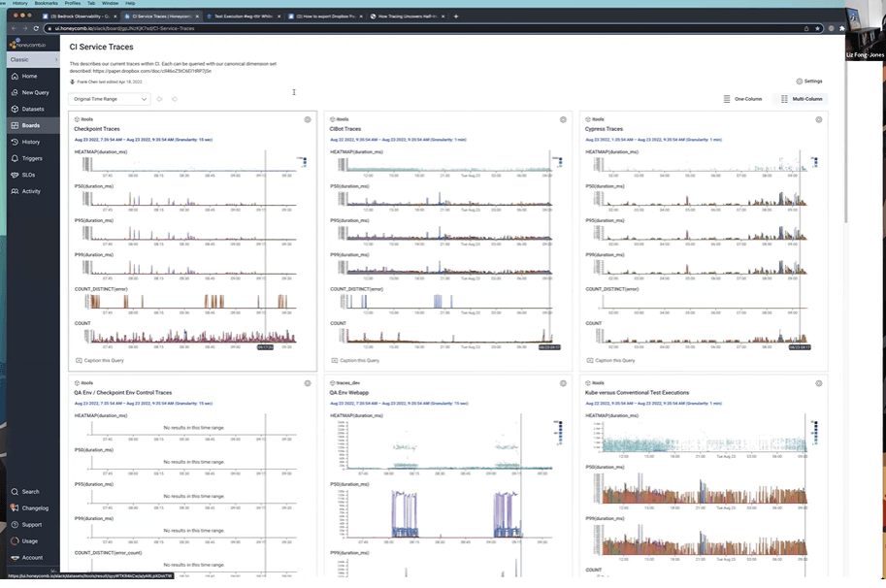886x588 pixels.
Task: Click the gear icon on Checkpoint Traces panel
Action: 308,119
